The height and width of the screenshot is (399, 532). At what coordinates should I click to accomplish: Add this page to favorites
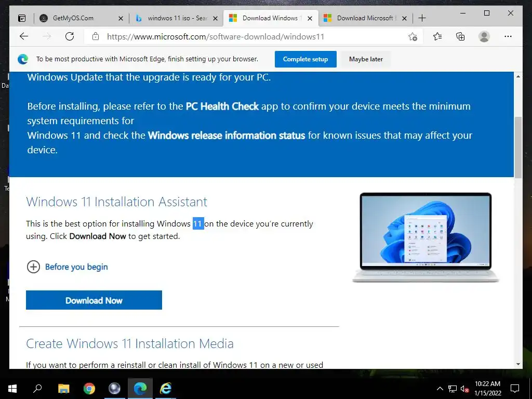413,37
